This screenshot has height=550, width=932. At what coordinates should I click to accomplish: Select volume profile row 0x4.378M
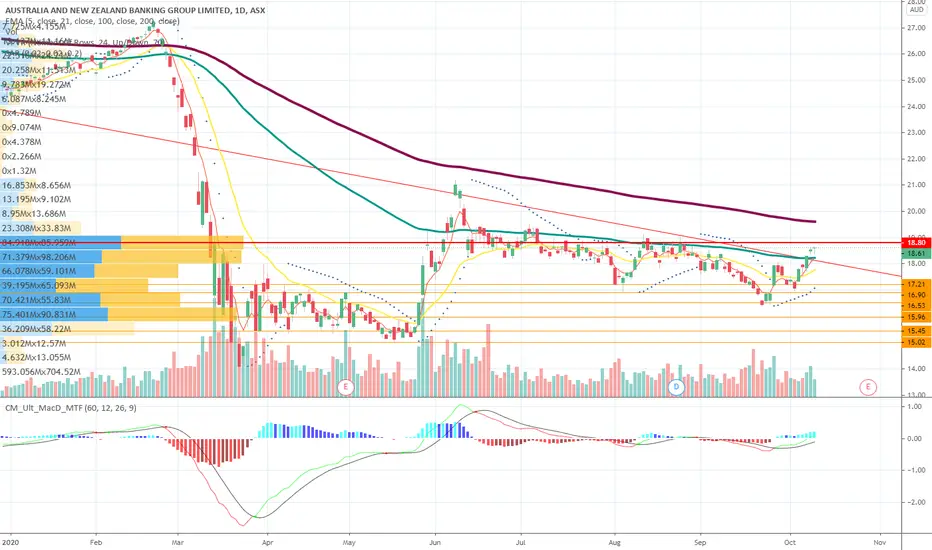(21, 142)
